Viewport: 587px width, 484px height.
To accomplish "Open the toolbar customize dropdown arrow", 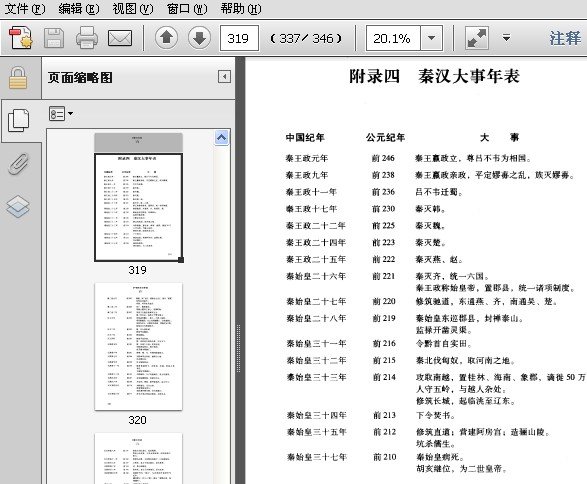I will [x=506, y=38].
